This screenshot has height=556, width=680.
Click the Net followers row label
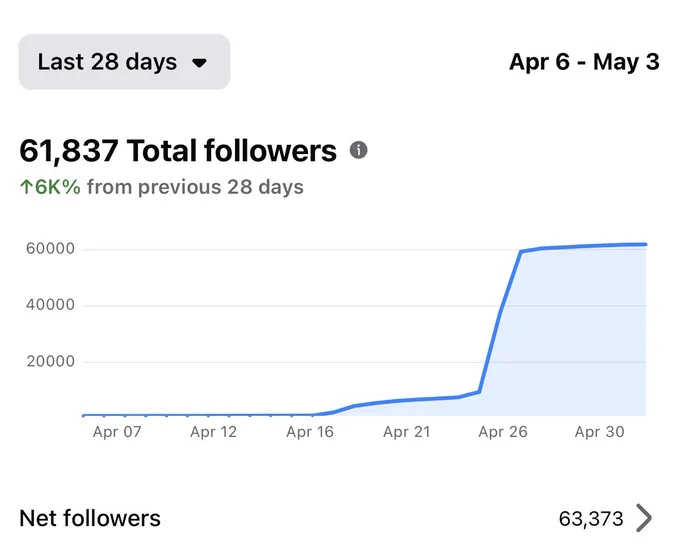point(90,518)
